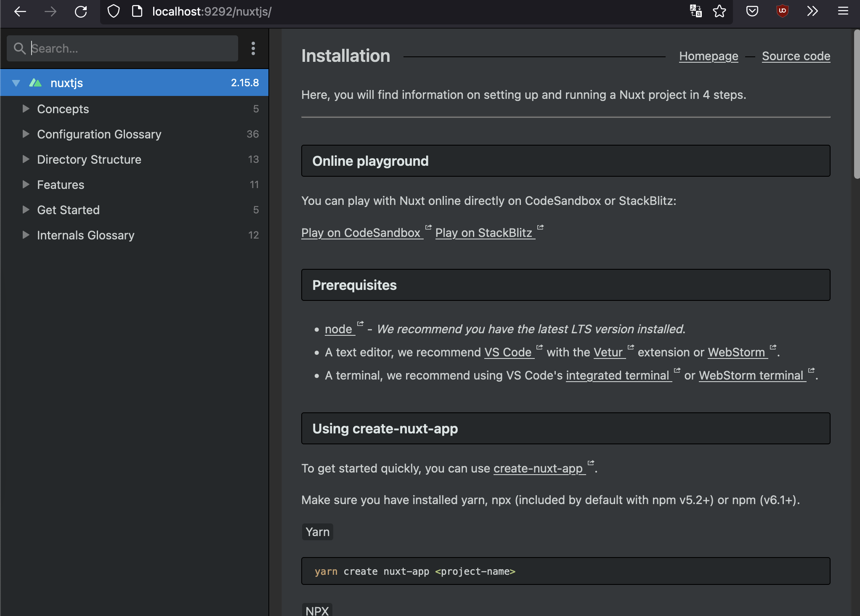The image size is (860, 616).
Task: Open the tracking protection shield icon
Action: 114,11
